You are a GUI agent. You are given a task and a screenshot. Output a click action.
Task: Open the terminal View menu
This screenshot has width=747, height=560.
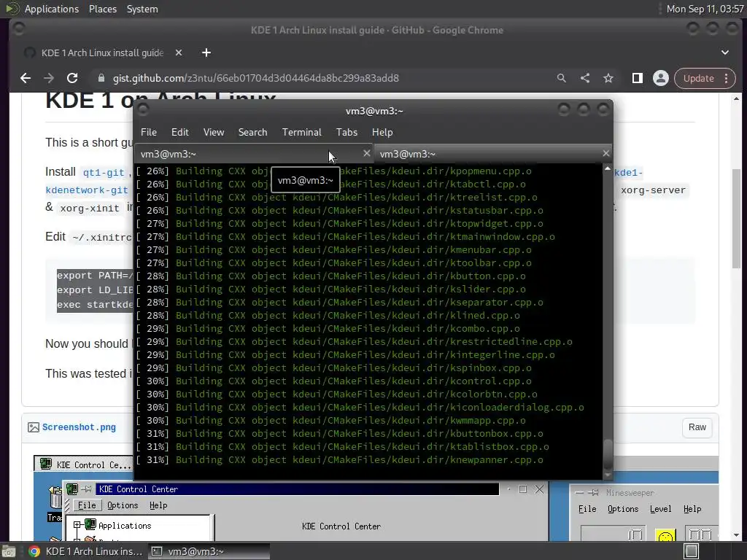coord(214,133)
